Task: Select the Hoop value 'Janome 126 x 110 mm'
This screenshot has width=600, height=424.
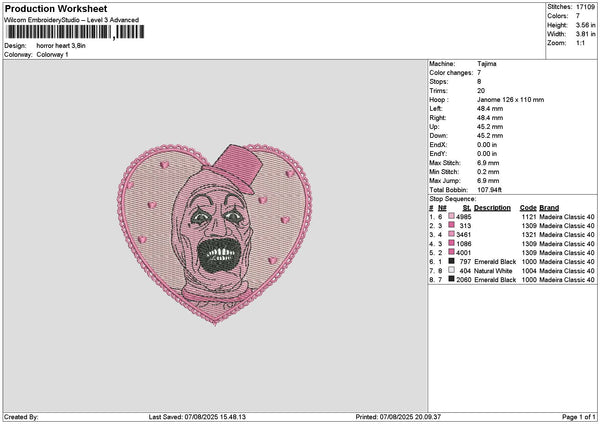Action: click(510, 99)
